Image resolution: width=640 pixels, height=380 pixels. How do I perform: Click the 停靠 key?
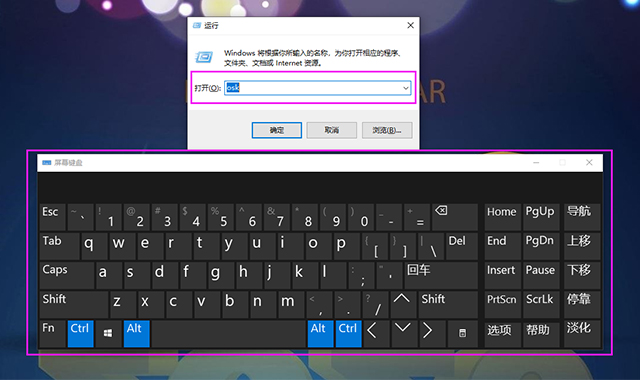click(582, 304)
